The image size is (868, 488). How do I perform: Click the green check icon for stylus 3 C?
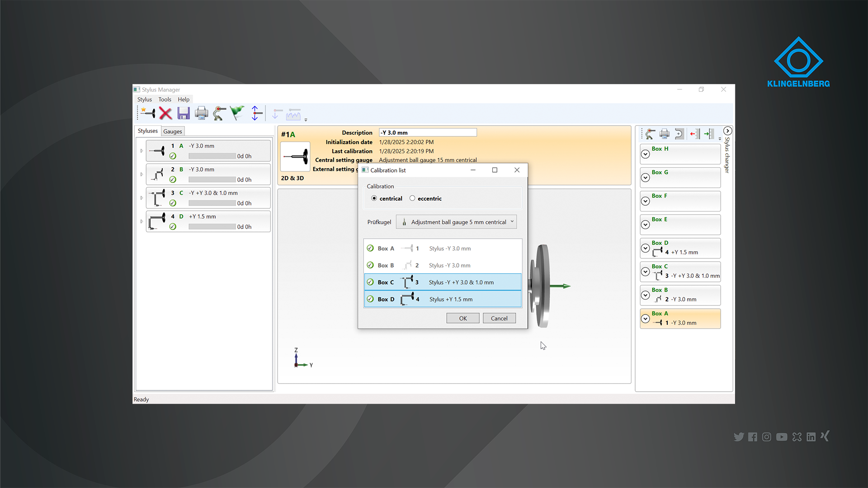173,203
